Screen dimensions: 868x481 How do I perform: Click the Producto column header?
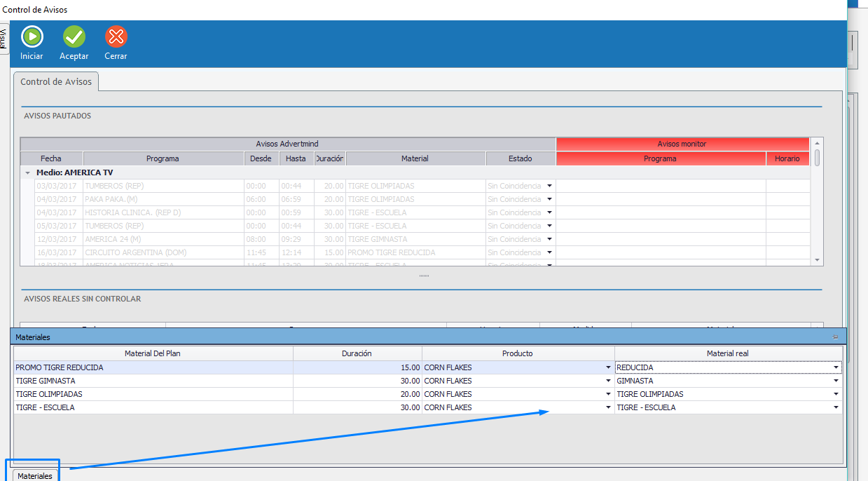pyautogui.click(x=518, y=353)
